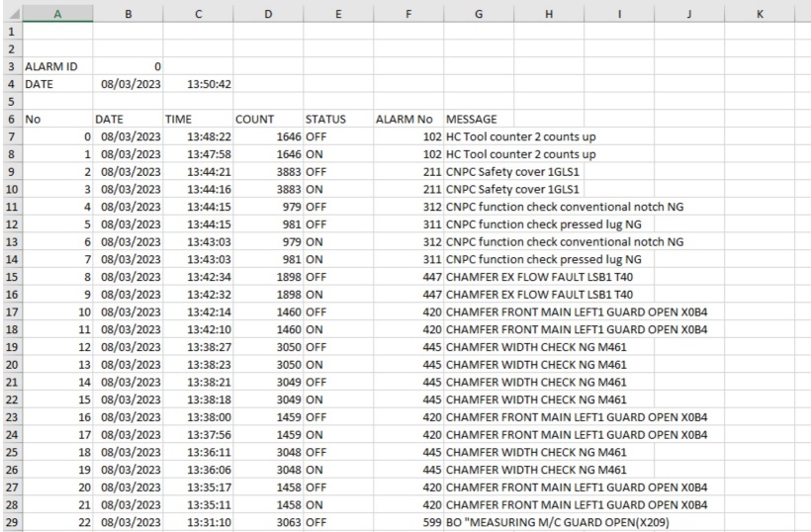
Task: Click the COUNT header cell
Action: (x=266, y=119)
